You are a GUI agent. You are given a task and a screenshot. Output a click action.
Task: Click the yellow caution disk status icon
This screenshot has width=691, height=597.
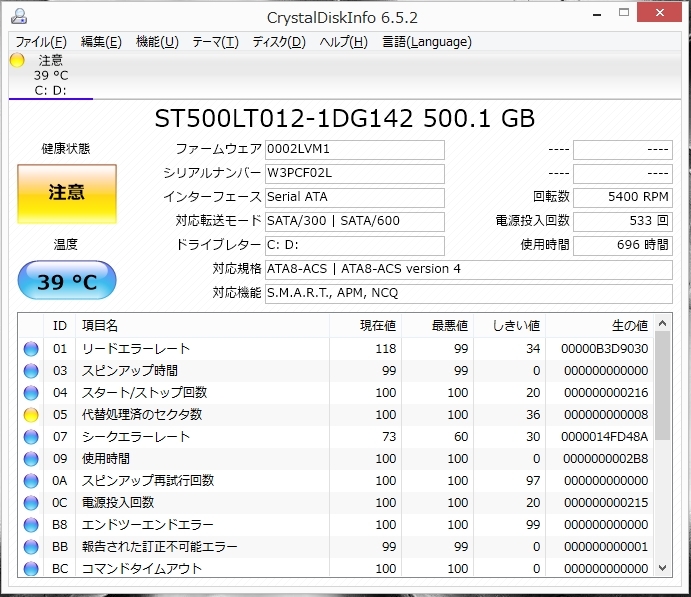pos(17,60)
